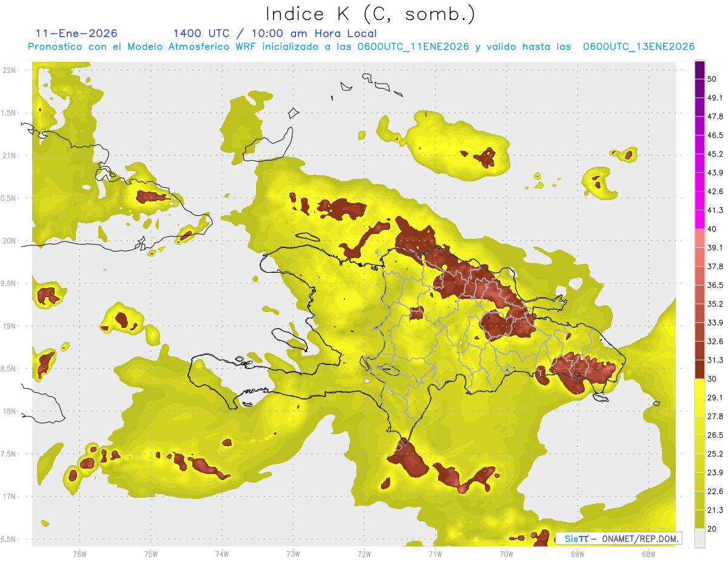Click the latitude label '19N'

[9, 326]
